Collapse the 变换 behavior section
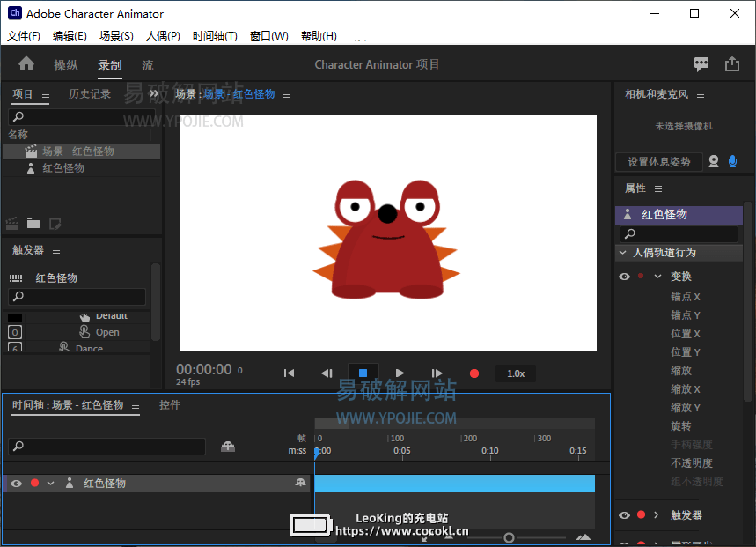The height and width of the screenshot is (547, 756). coord(657,276)
